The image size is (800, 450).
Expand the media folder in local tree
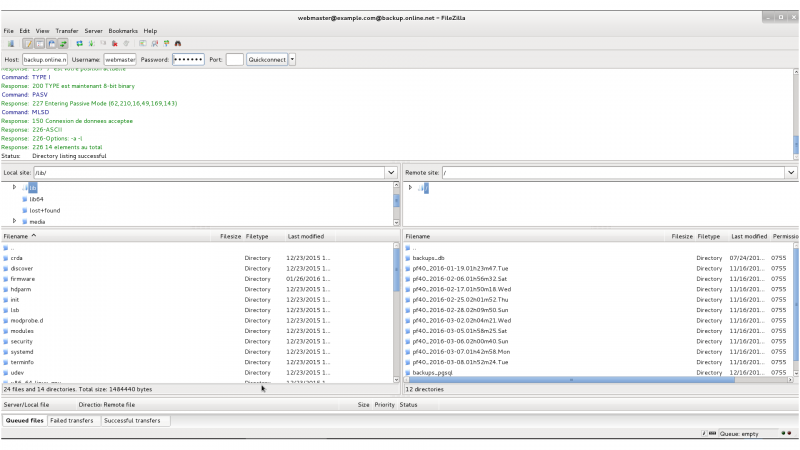pyautogui.click(x=14, y=221)
